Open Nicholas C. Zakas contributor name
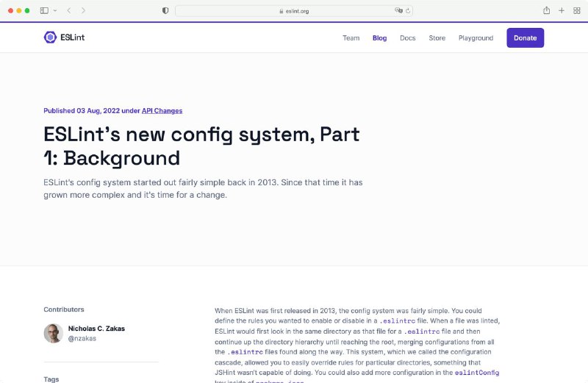 point(96,328)
